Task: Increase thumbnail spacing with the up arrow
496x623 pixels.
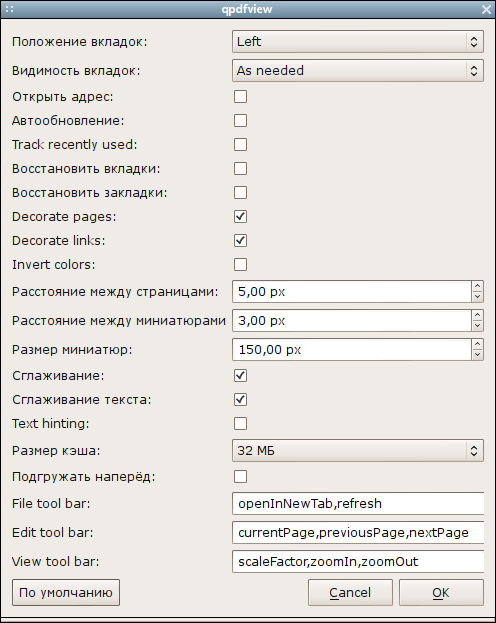Action: point(477,315)
